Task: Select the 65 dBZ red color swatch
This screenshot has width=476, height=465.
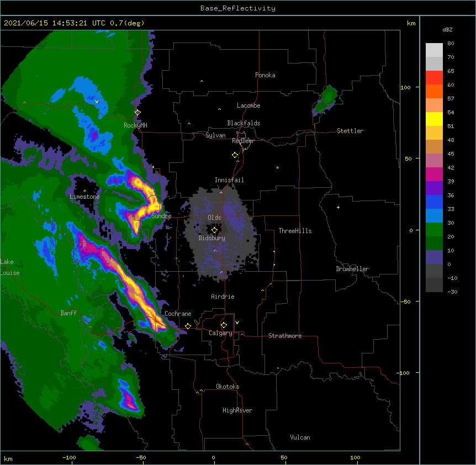Action: (434, 77)
